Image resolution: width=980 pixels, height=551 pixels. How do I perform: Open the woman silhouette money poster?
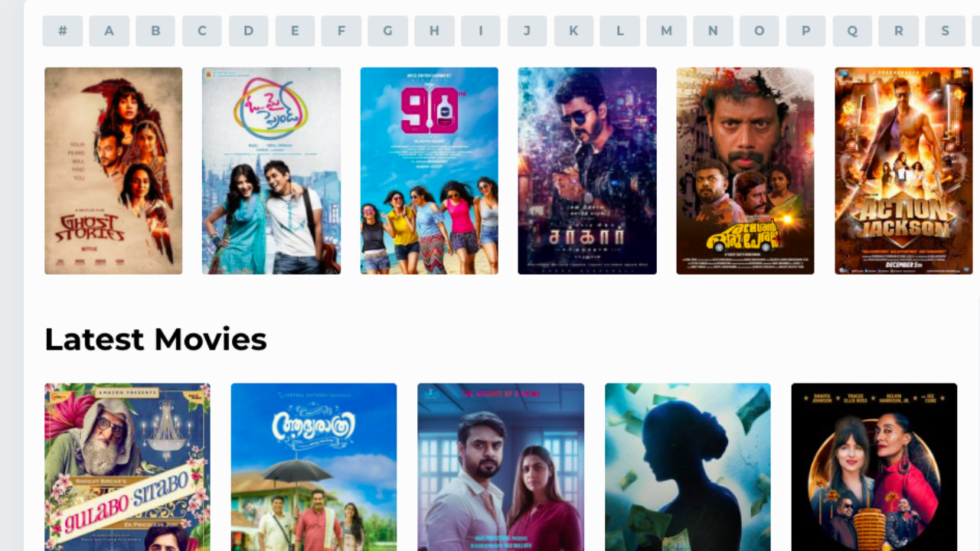coord(688,467)
